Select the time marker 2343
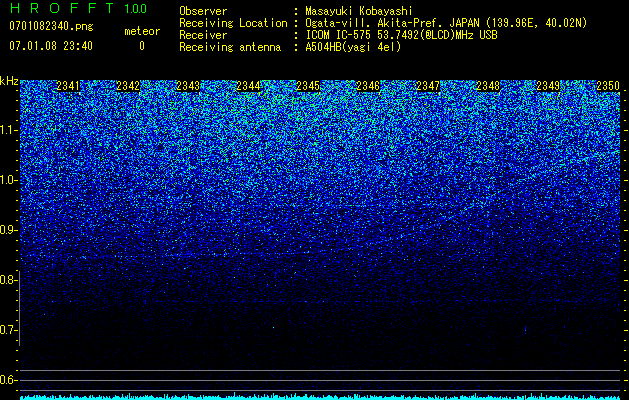The width and height of the screenshot is (629, 400). click(188, 86)
